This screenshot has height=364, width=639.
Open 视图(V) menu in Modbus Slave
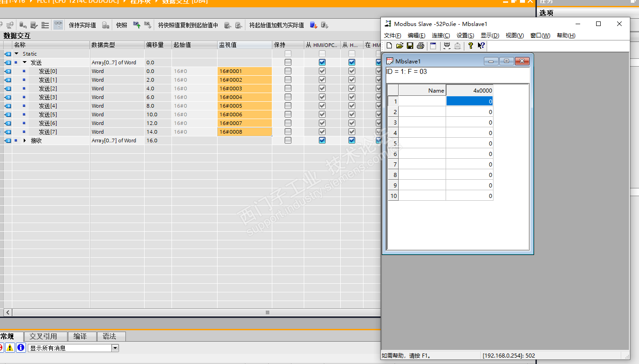[514, 36]
